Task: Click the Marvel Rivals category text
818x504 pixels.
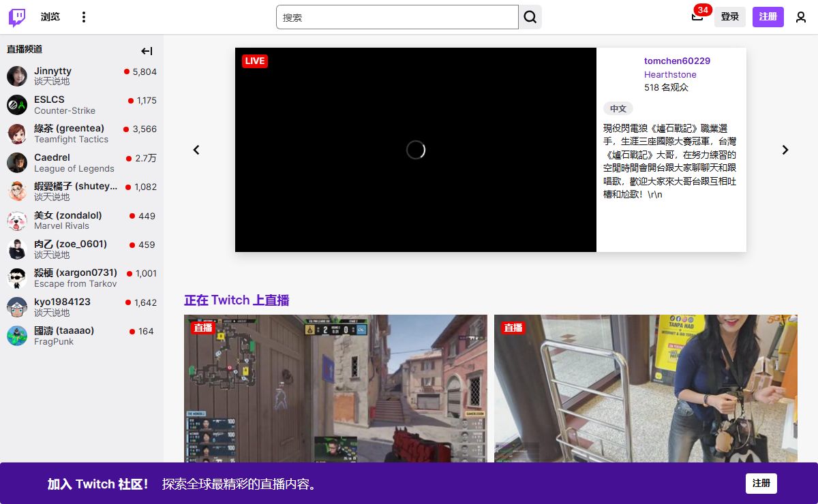Action: (x=61, y=225)
